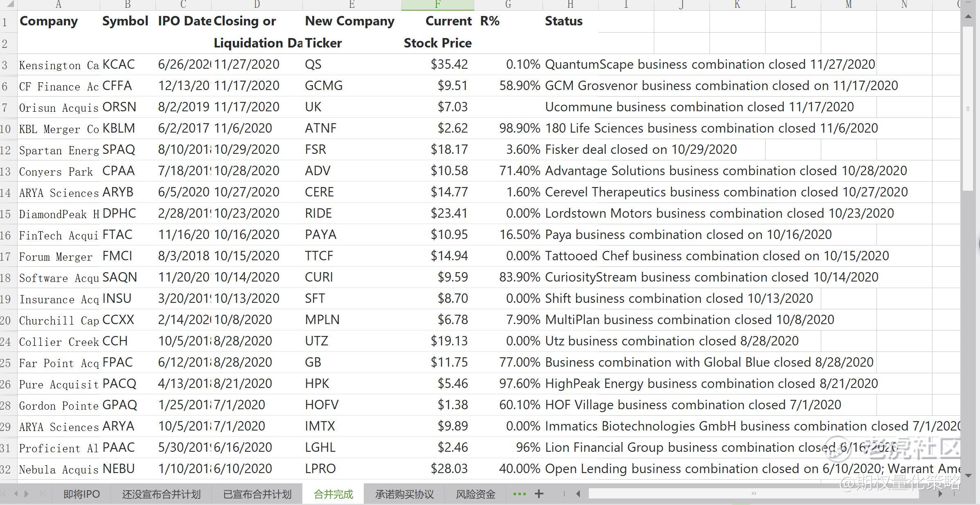Click vertical scrollbar up arrow
Image resolution: width=980 pixels, height=505 pixels.
click(x=968, y=17)
